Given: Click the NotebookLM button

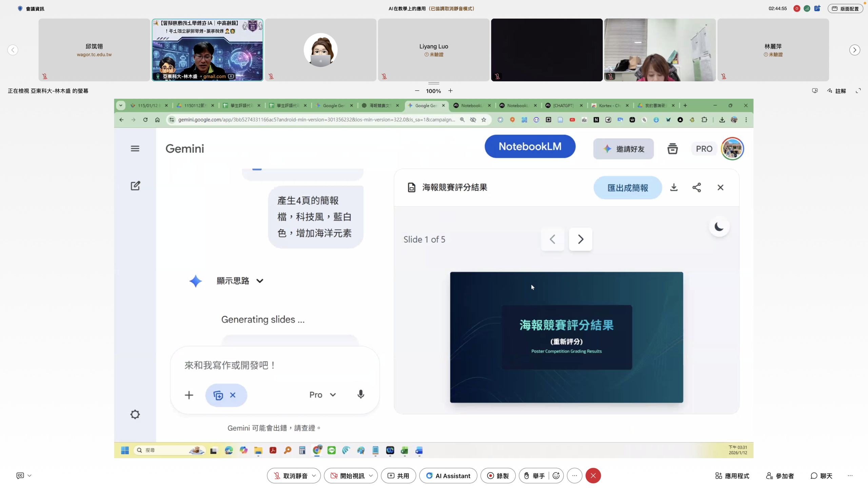Looking at the screenshot, I should tap(530, 146).
